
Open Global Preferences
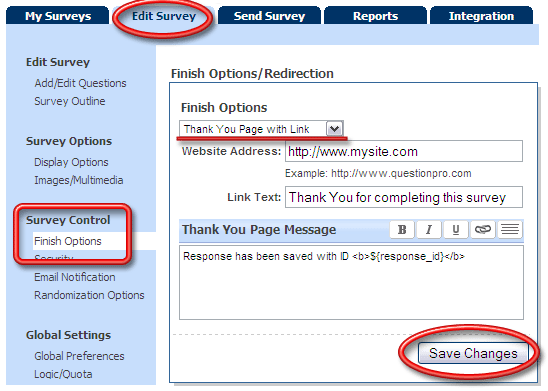(79, 356)
